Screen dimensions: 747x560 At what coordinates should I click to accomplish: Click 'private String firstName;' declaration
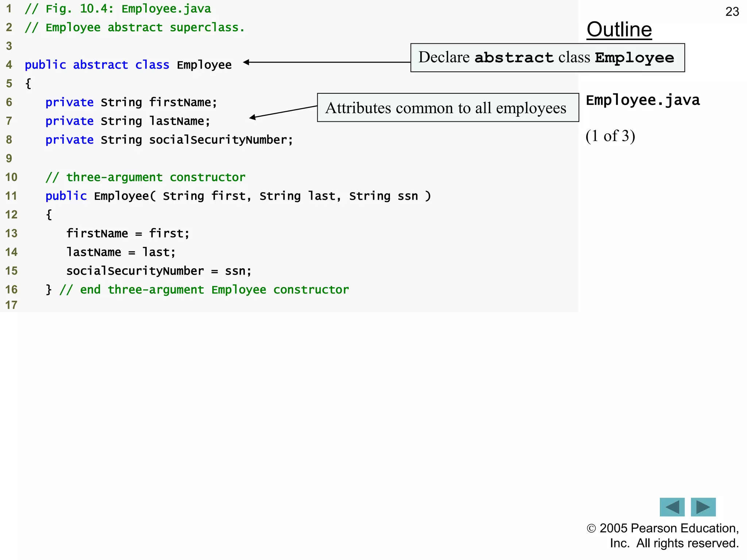(131, 102)
